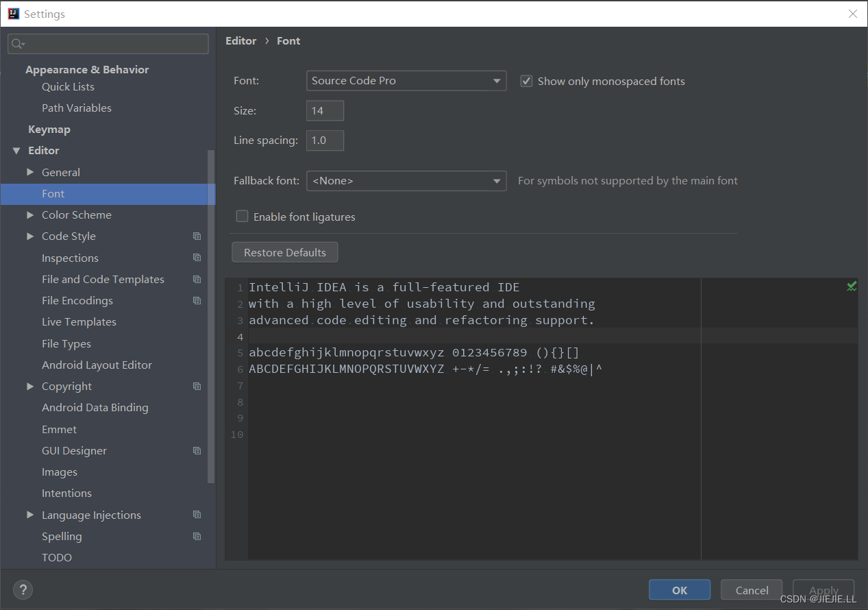This screenshot has height=610, width=868.
Task: Click preview line starting 'abcdefghijklmnopqrstuvwxyz'
Action: [414, 353]
